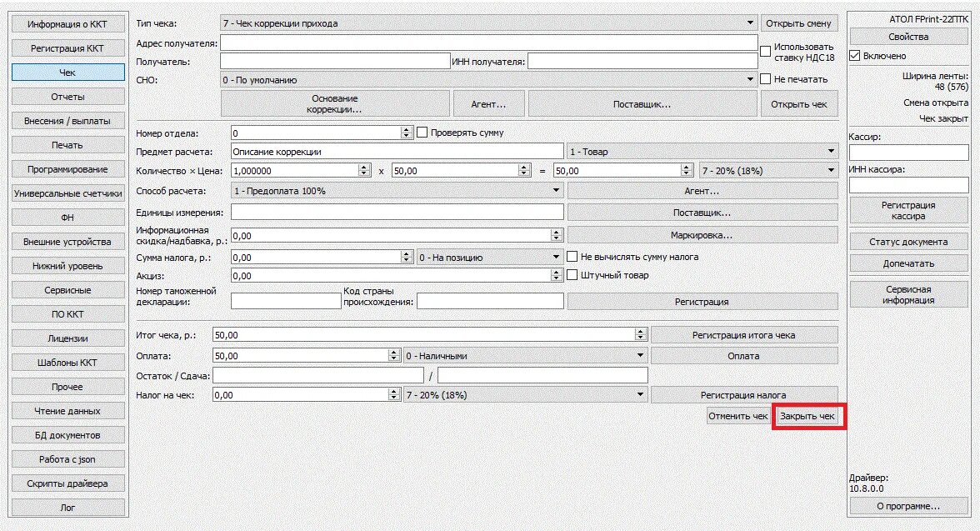
Task: Click the ИНН получателя input field
Action: pos(642,62)
